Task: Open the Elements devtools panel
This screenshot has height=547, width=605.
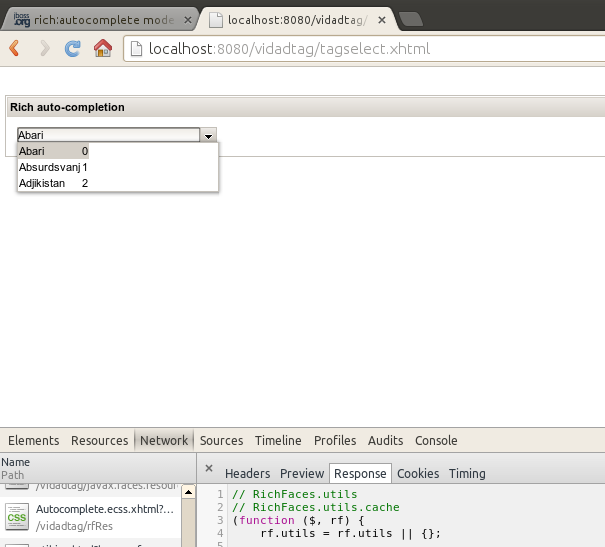Action: click(x=34, y=441)
